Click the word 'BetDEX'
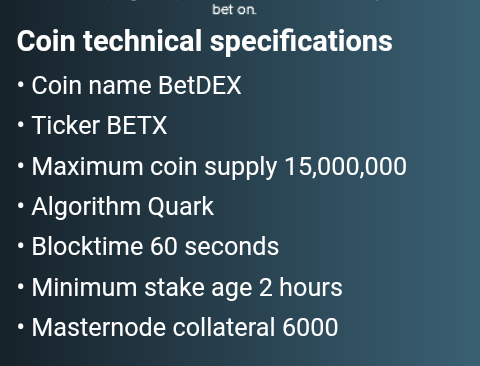This screenshot has height=366, width=480. click(200, 85)
